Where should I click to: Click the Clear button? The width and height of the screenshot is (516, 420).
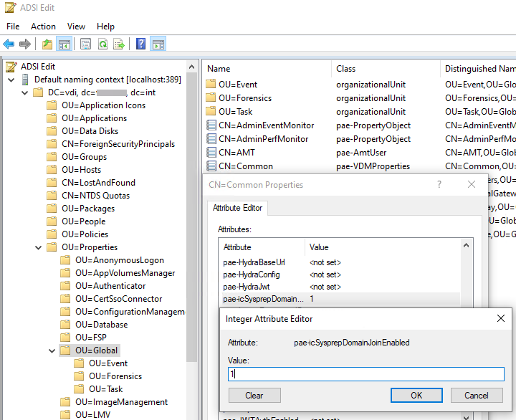pos(254,395)
